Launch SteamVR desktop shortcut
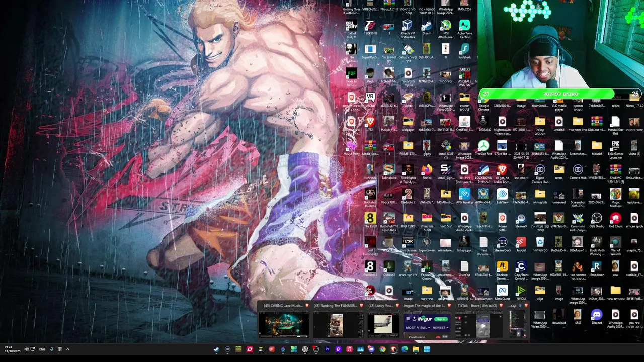 coord(521,221)
